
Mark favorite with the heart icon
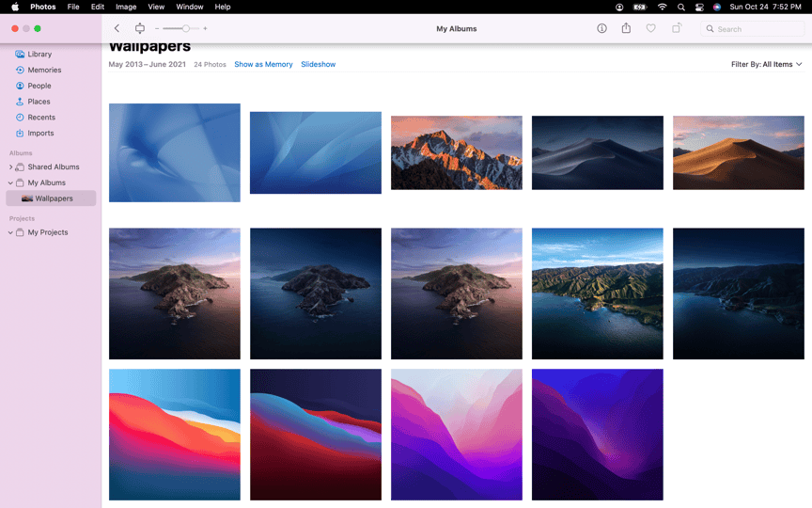point(651,28)
